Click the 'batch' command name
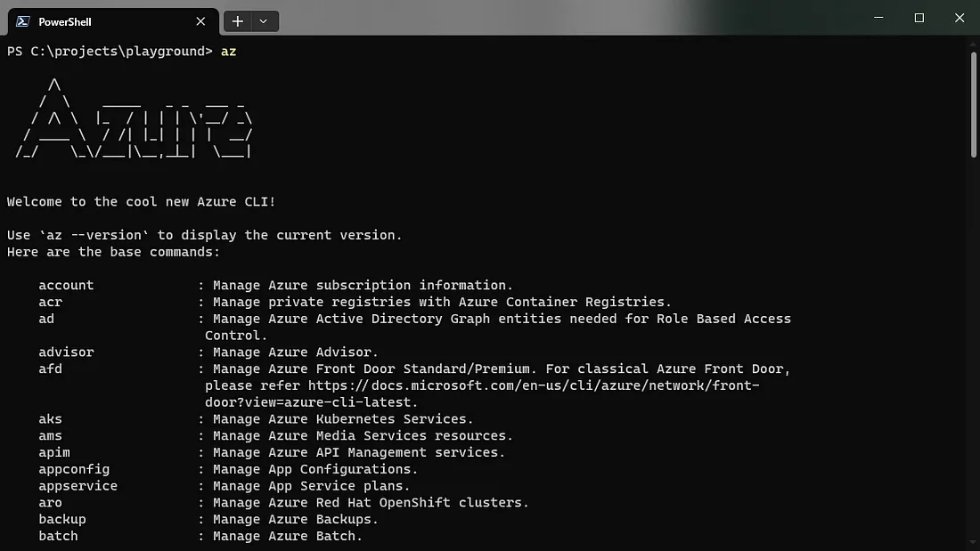Image resolution: width=980 pixels, height=551 pixels. coord(58,536)
